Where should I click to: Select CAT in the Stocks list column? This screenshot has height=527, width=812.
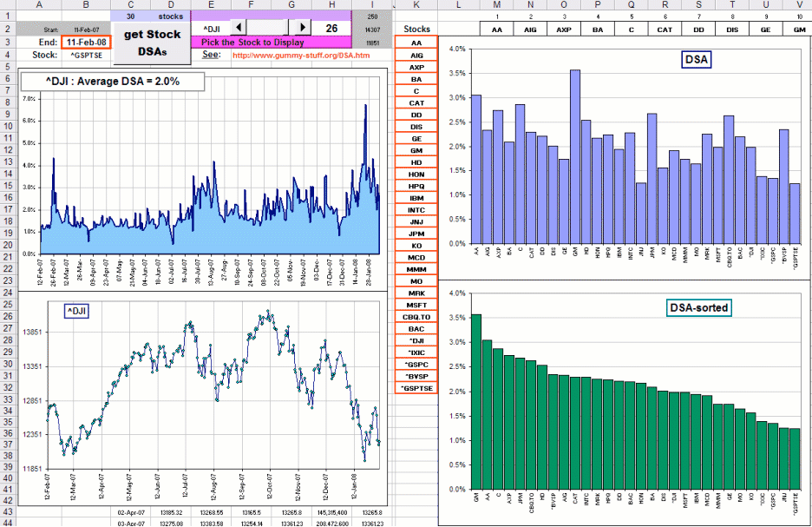(416, 103)
